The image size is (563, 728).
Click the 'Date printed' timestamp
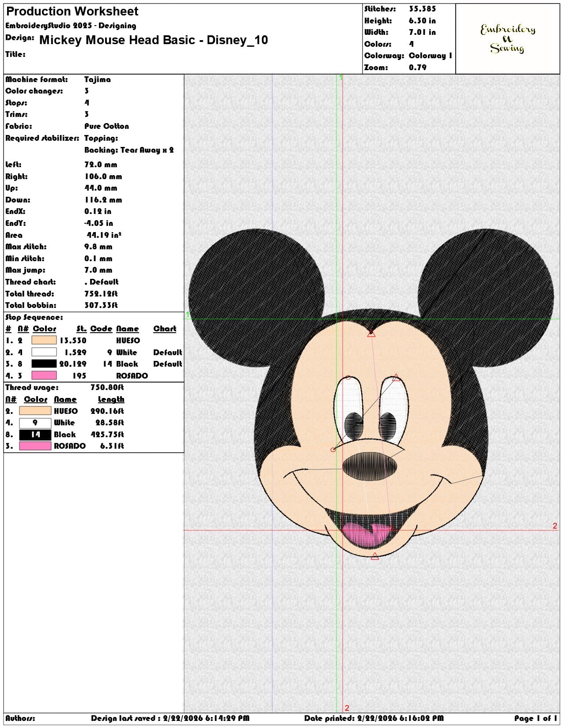pos(374,718)
